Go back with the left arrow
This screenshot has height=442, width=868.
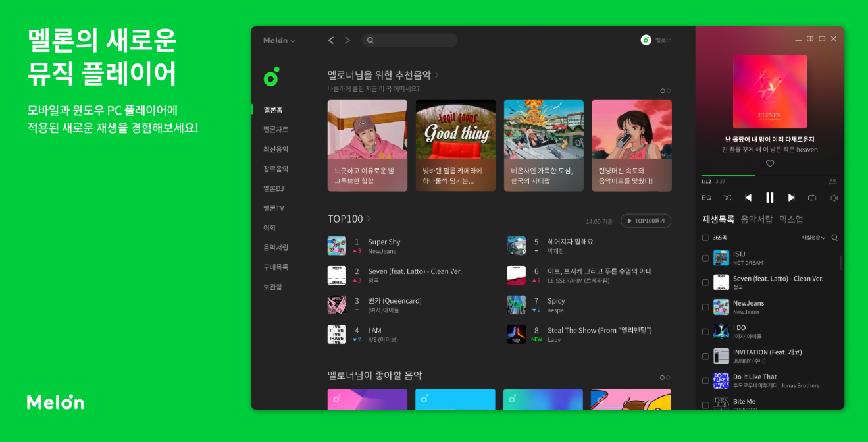331,40
